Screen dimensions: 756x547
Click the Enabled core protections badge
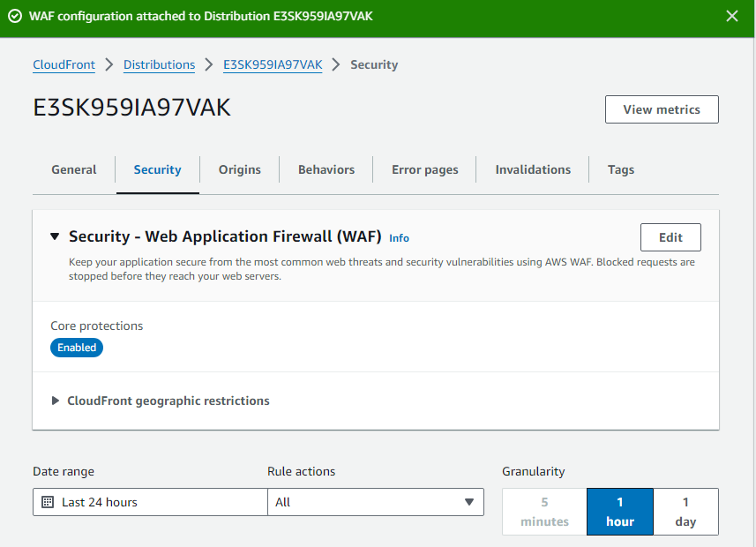[x=77, y=348]
